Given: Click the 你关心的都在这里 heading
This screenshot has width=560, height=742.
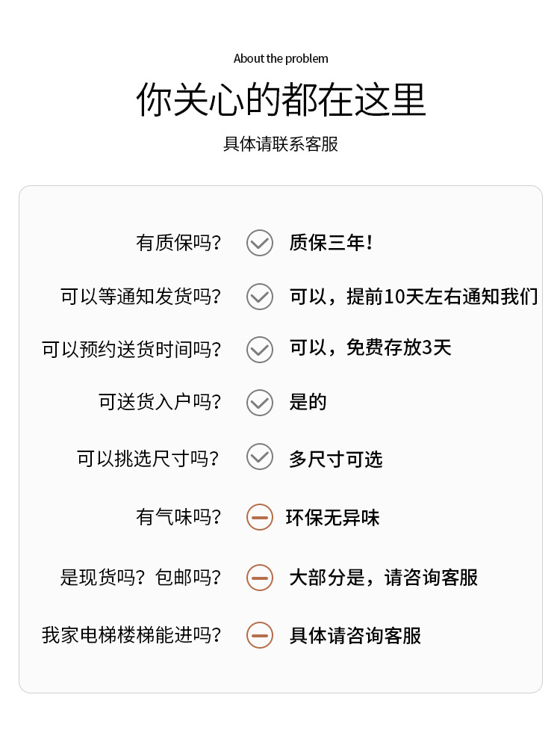Looking at the screenshot, I should pos(281,100).
